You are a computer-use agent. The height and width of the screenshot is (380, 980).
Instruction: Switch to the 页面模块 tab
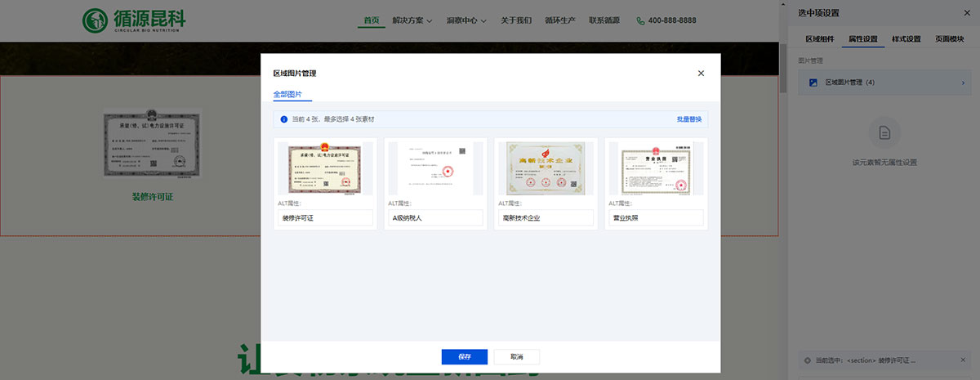[950, 38]
